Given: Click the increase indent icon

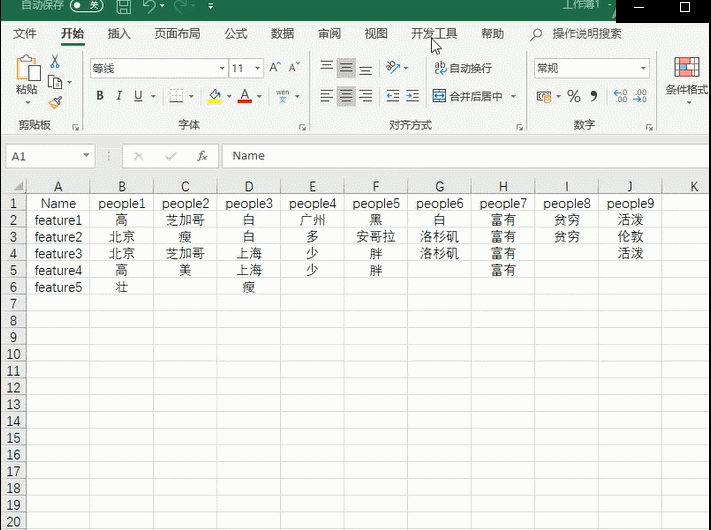Looking at the screenshot, I should click(412, 96).
